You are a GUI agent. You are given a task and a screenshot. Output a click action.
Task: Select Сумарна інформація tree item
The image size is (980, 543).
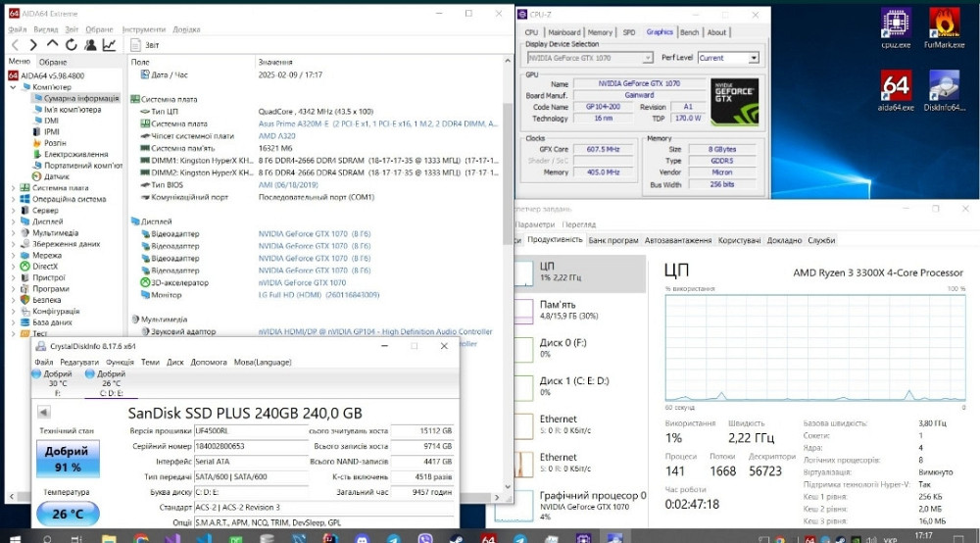(75, 98)
